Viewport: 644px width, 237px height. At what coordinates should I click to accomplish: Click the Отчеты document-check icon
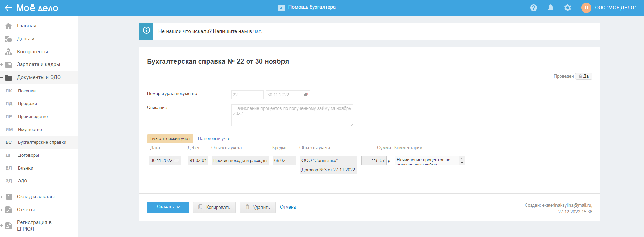pyautogui.click(x=8, y=210)
